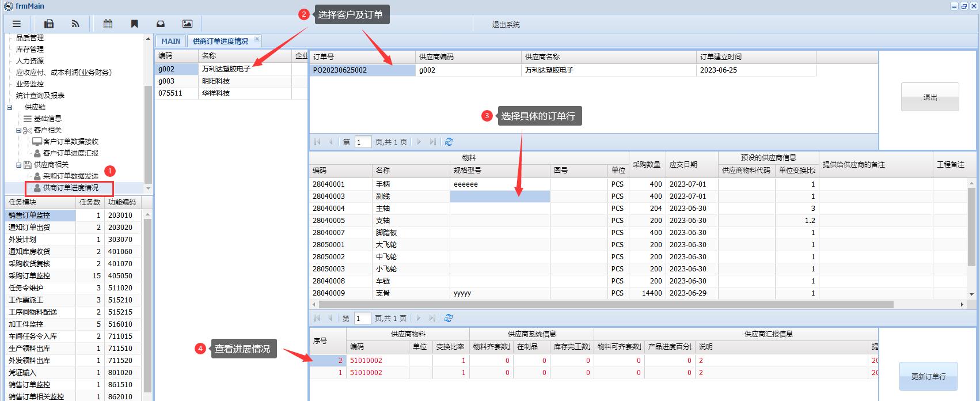
Task: Click the 退出 button
Action: (x=929, y=97)
